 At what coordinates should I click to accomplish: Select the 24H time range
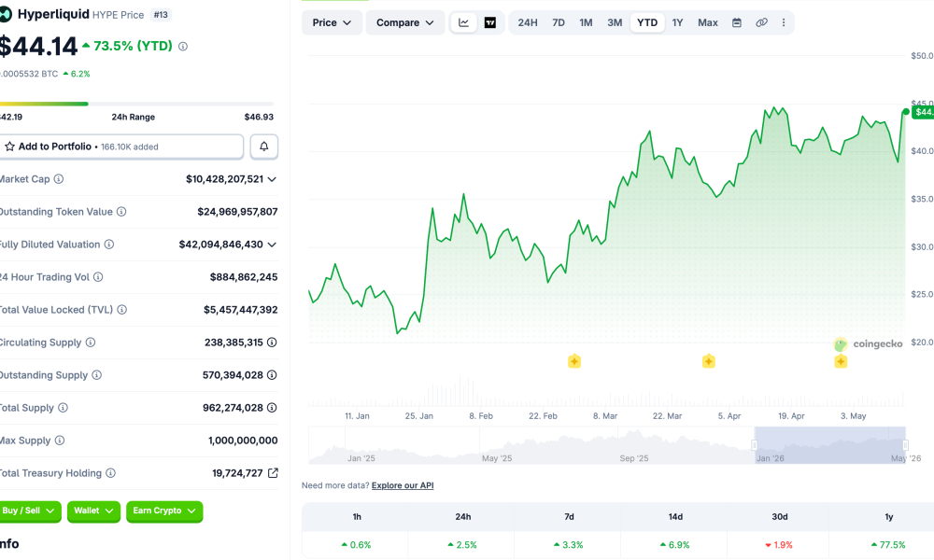[527, 22]
